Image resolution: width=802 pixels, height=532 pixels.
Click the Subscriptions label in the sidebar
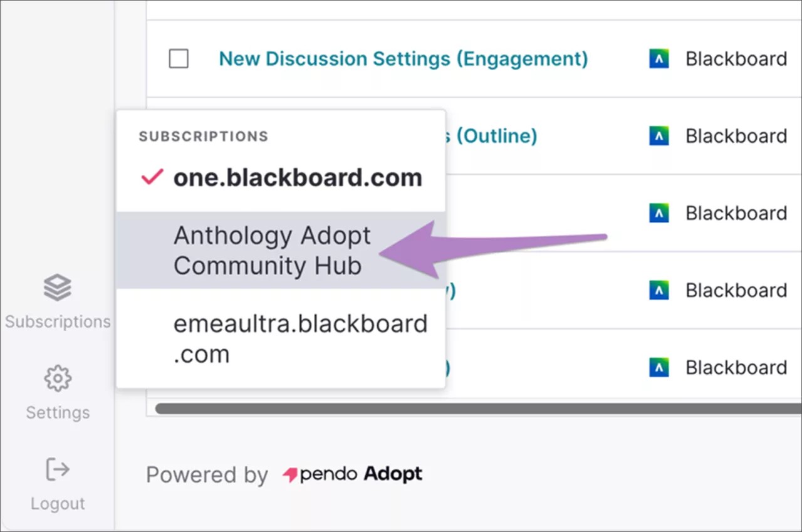[x=57, y=321]
